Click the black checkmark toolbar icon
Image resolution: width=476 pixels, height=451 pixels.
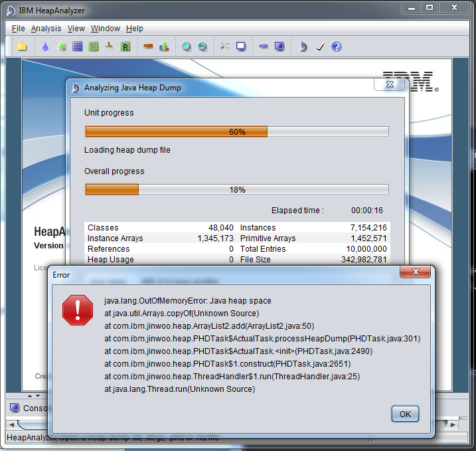tap(321, 46)
